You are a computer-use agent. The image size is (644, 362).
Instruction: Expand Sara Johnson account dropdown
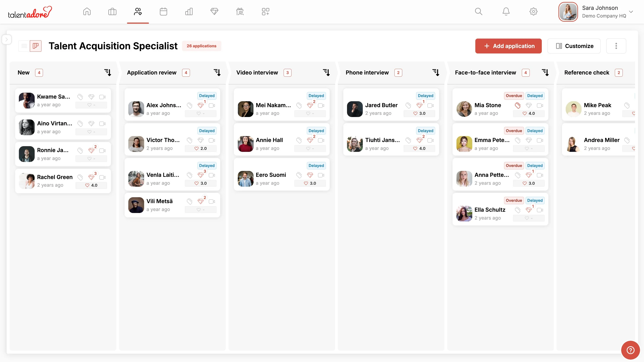(631, 12)
